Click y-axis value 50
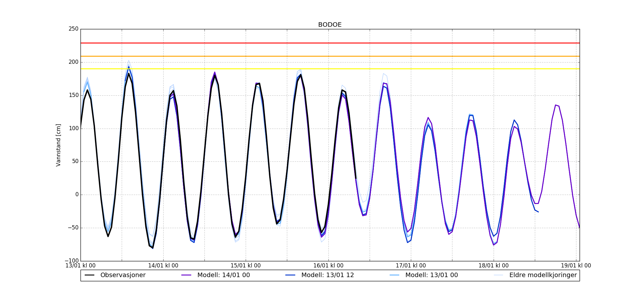The image size is (644, 290). point(75,161)
